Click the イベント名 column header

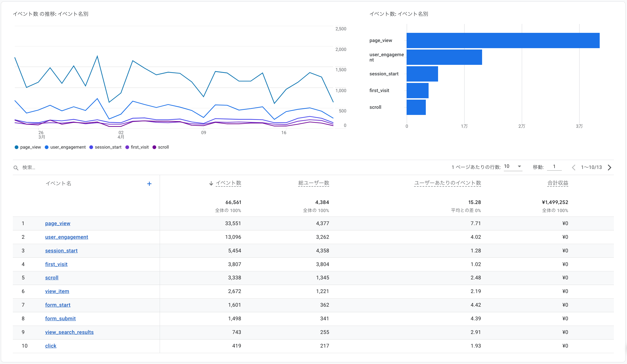click(59, 183)
